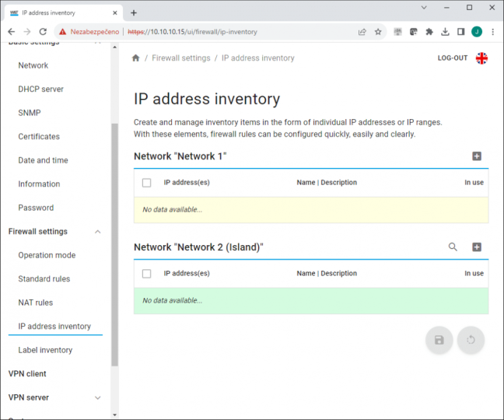504x420 pixels.
Task: Select IP address inventory in sidebar
Action: pyautogui.click(x=54, y=326)
